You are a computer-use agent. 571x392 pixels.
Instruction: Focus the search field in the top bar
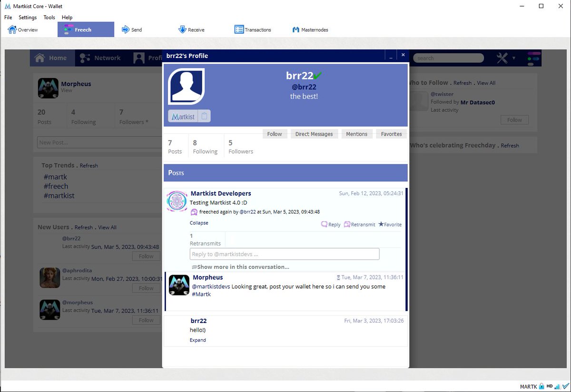[448, 58]
